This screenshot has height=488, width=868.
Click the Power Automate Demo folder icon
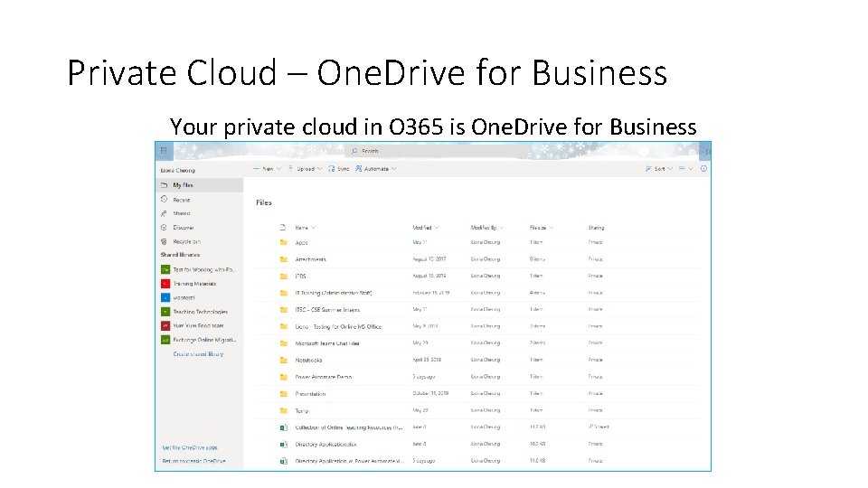click(283, 377)
